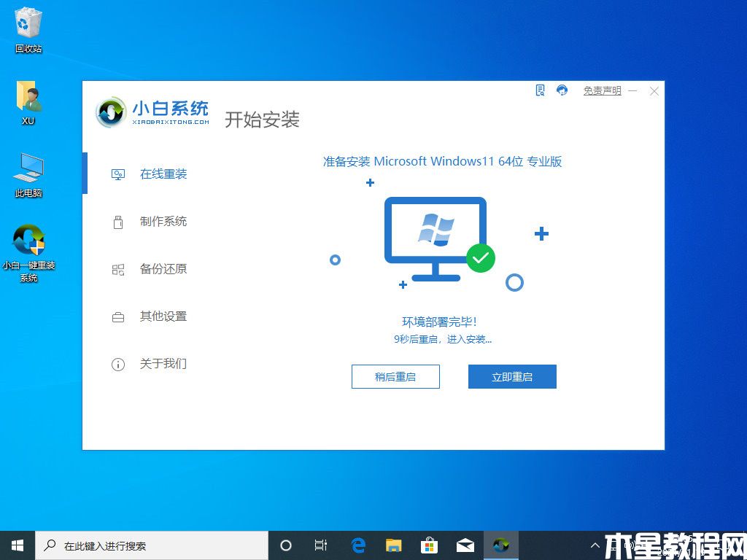Select the XU user folder icon
Screen dimensions: 747x560
pyautogui.click(x=28, y=102)
